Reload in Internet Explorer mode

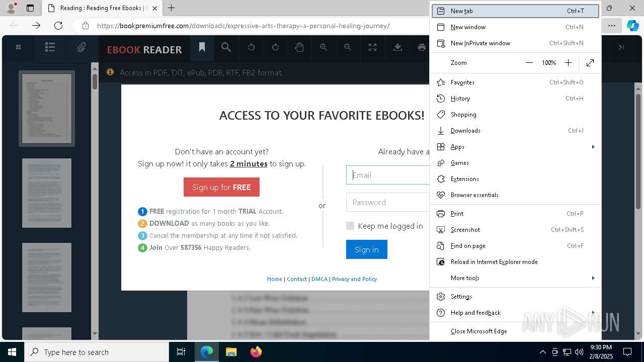515,262
